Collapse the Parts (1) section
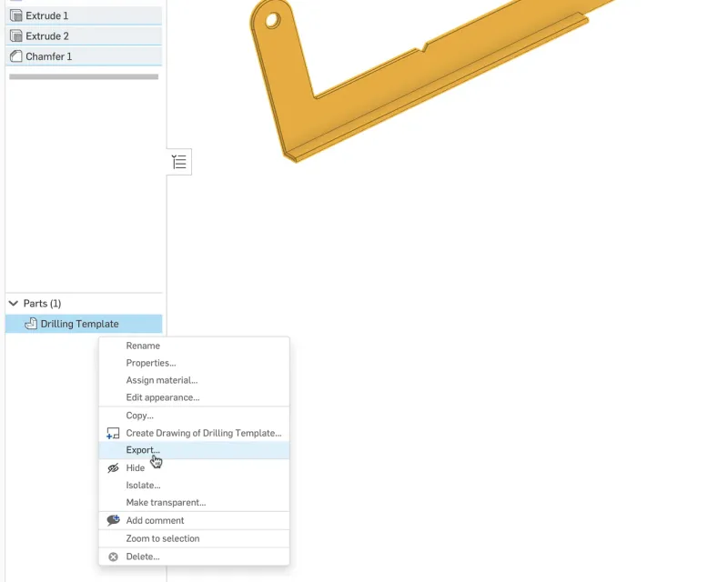The height and width of the screenshot is (582, 728). [x=14, y=304]
